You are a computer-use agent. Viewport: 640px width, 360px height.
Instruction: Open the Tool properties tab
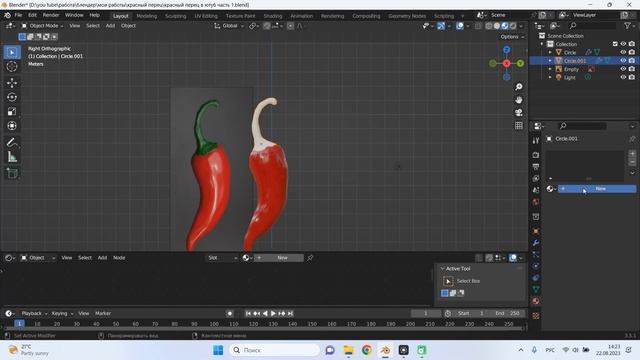point(536,141)
